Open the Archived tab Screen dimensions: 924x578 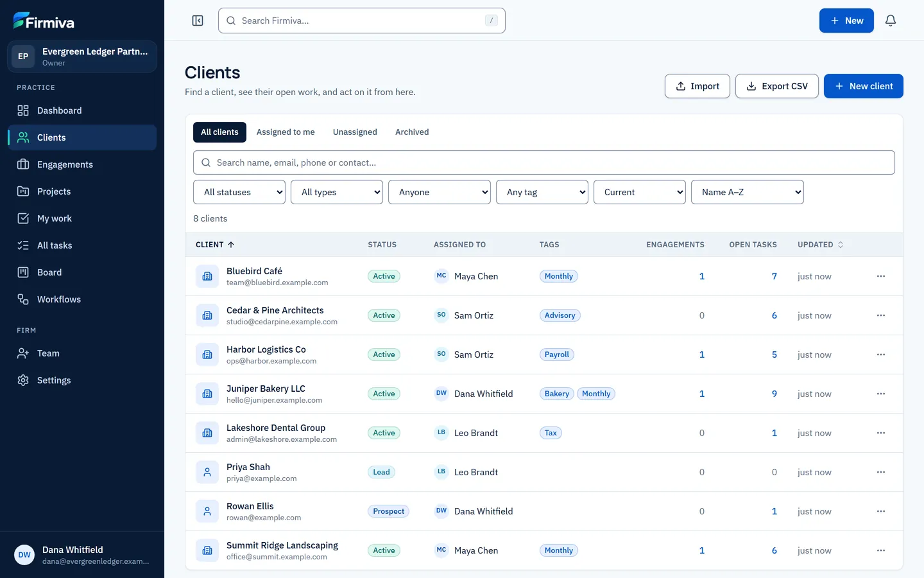412,132
